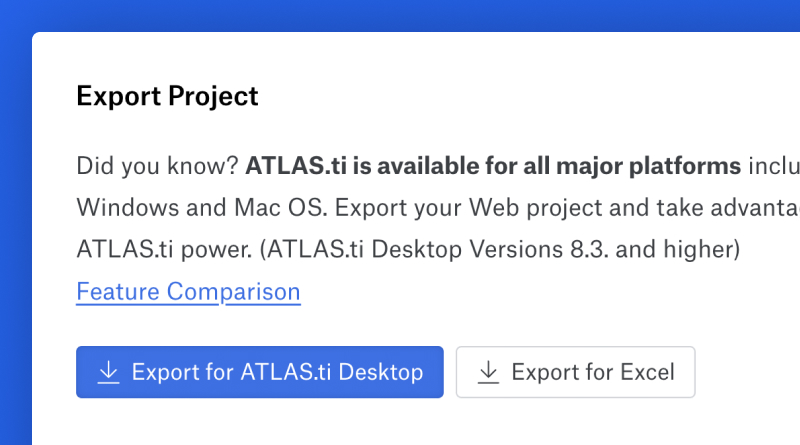
Task: Click the word 'Excel' on the outlined button
Action: [647, 373]
